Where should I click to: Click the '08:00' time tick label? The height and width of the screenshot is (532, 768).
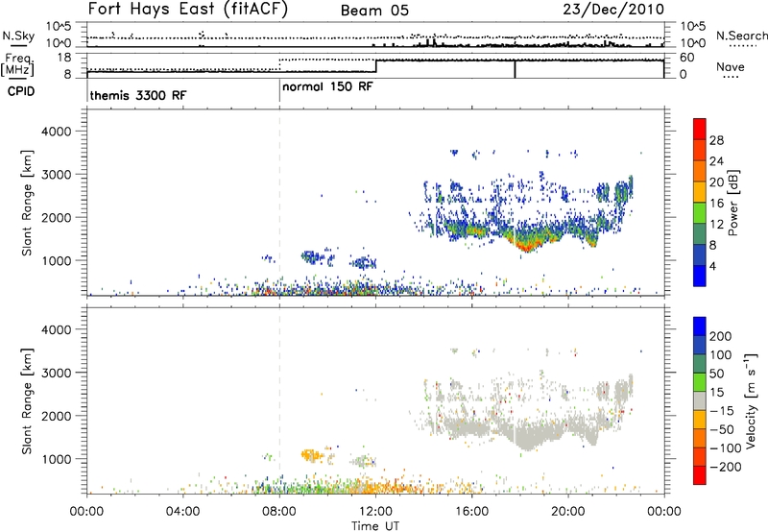click(279, 512)
